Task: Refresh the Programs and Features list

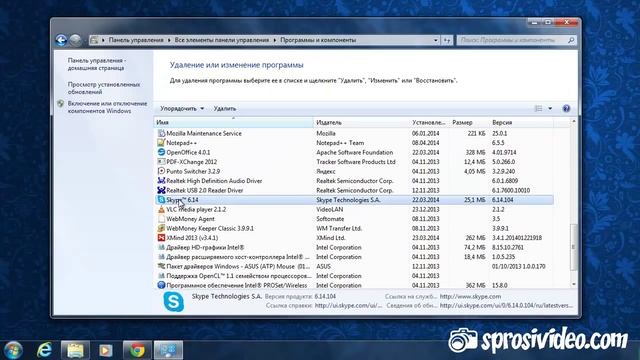Action: pyautogui.click(x=447, y=40)
